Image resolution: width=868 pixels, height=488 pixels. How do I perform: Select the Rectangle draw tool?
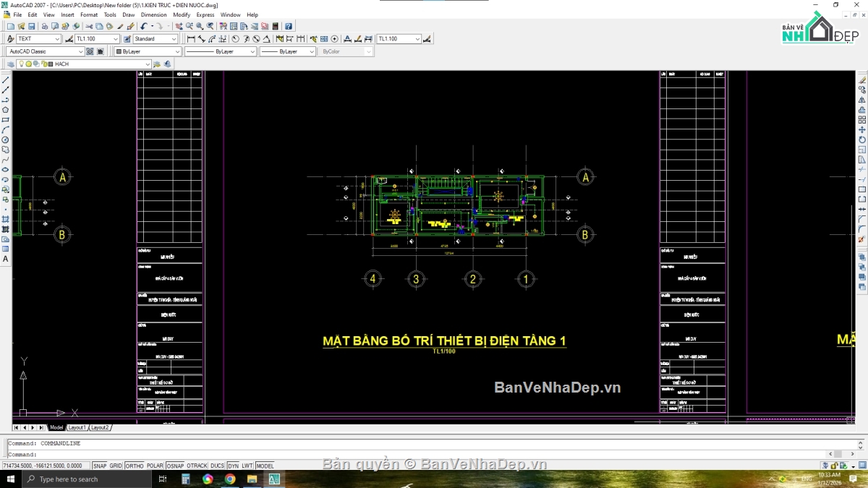click(6, 120)
